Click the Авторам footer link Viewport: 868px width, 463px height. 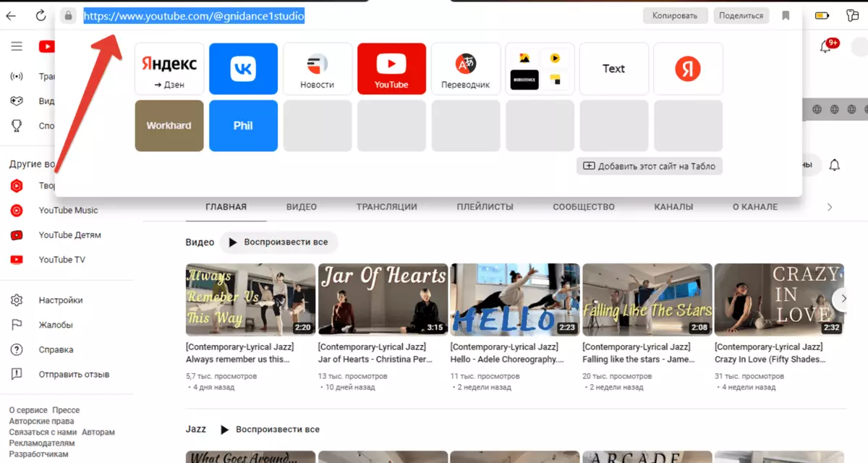(98, 432)
